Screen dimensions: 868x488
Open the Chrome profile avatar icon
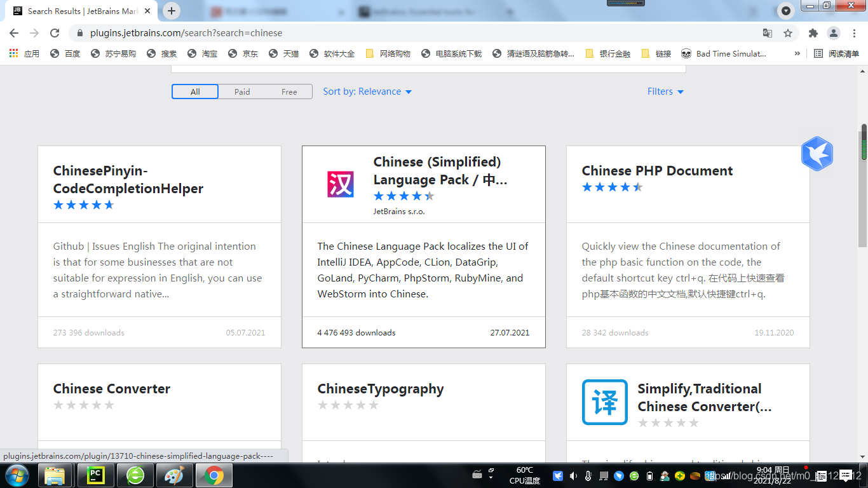(x=833, y=33)
